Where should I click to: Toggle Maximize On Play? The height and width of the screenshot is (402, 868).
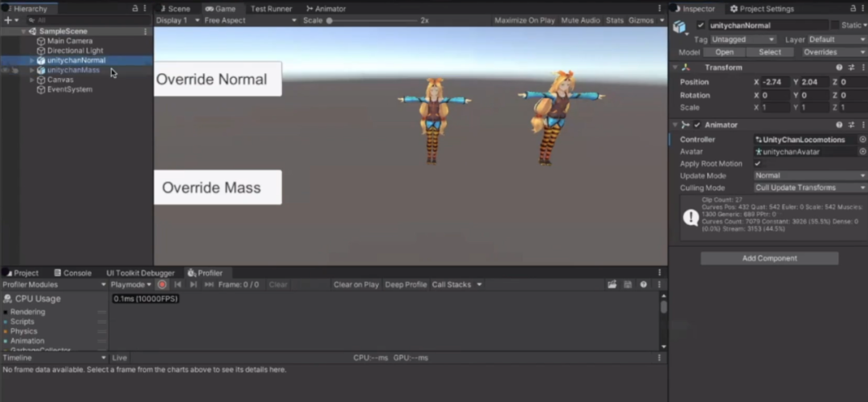click(x=524, y=20)
